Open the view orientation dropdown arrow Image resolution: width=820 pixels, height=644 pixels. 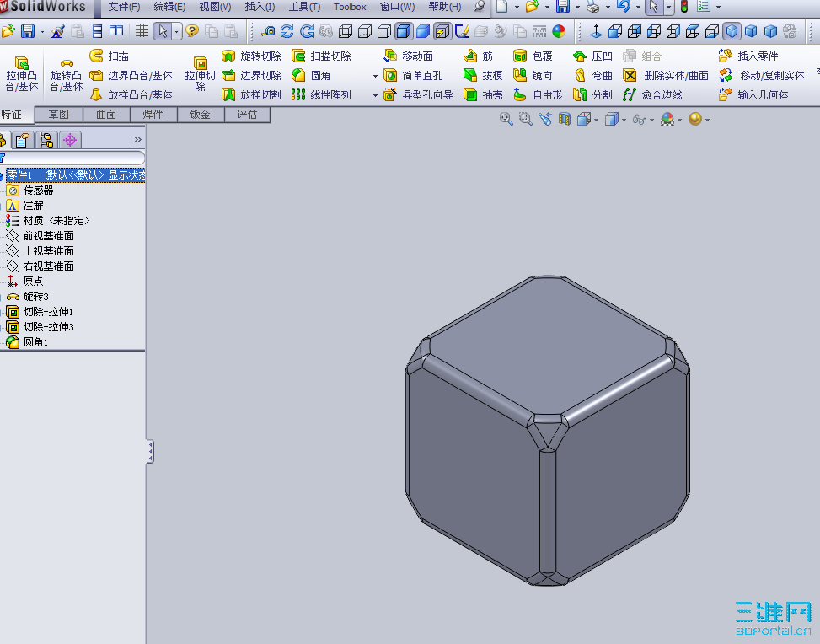click(x=596, y=121)
